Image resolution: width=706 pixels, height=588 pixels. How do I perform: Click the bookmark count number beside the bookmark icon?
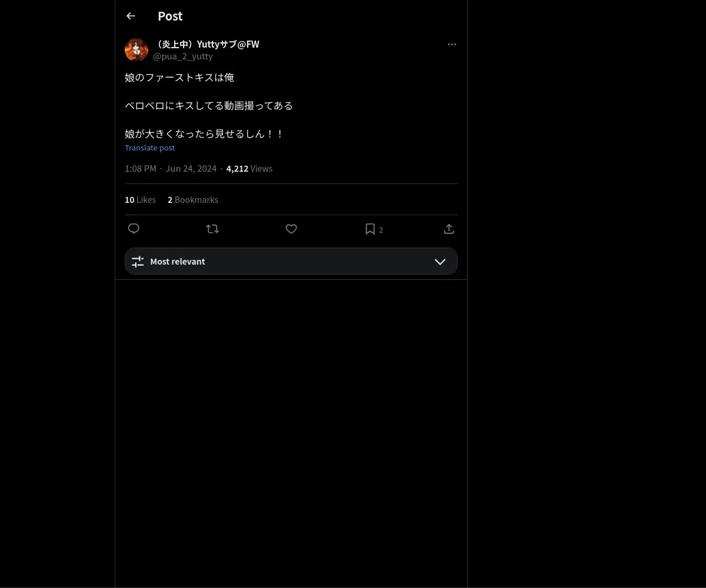point(381,230)
